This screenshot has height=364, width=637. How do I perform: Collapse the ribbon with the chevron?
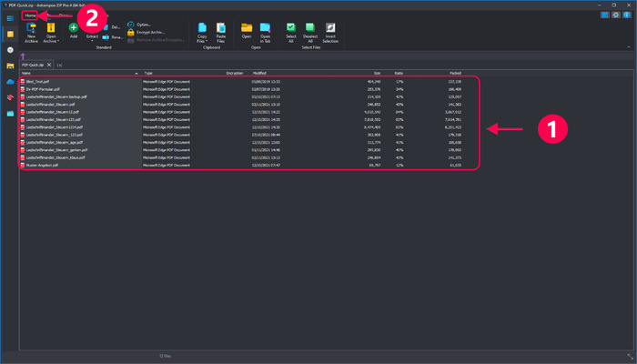coord(629,47)
